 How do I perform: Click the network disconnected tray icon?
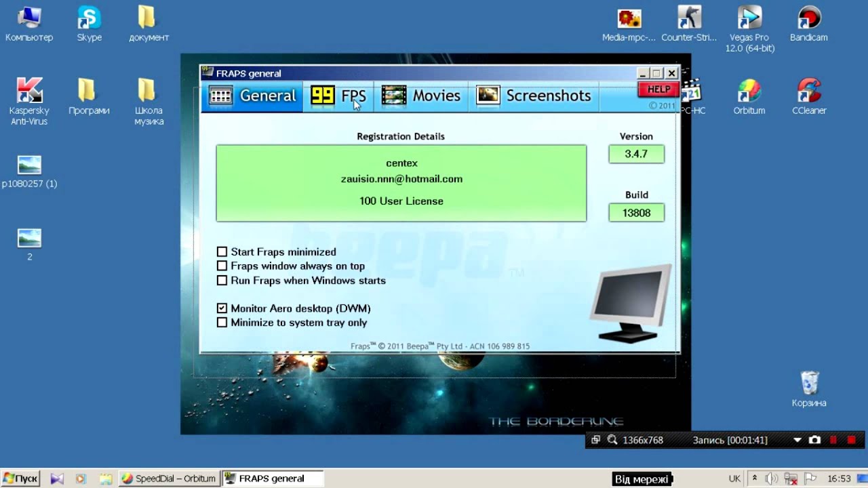[791, 479]
